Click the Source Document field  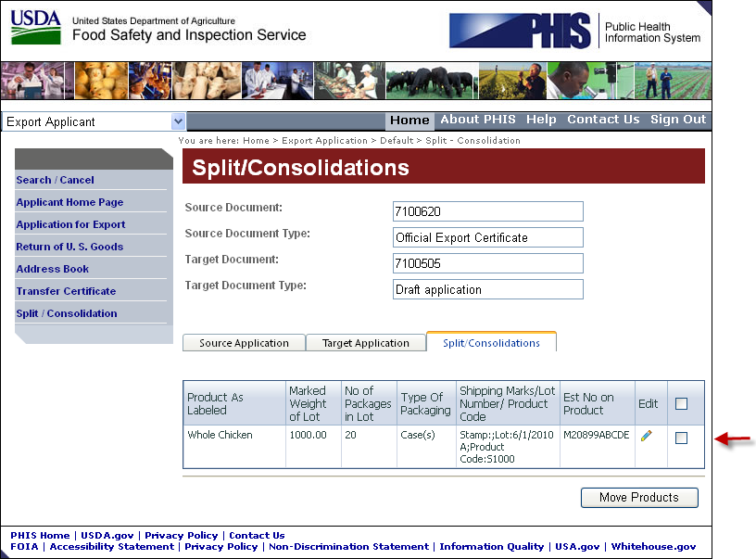point(488,211)
